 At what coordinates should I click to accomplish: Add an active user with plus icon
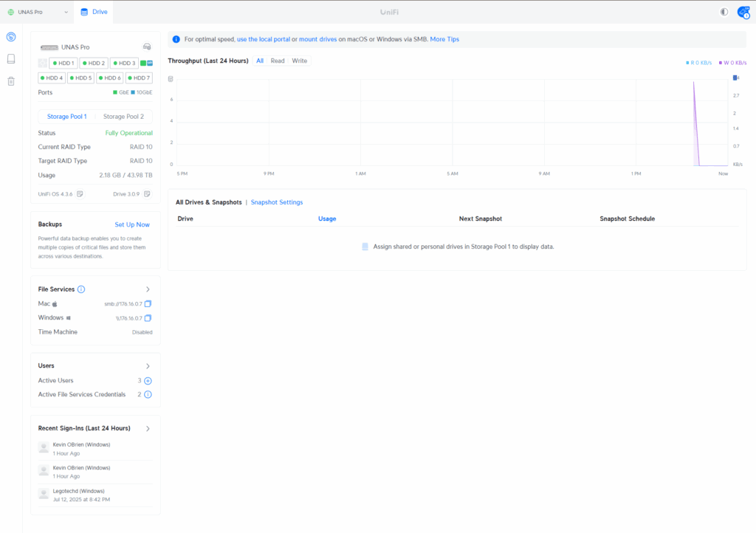[148, 381]
